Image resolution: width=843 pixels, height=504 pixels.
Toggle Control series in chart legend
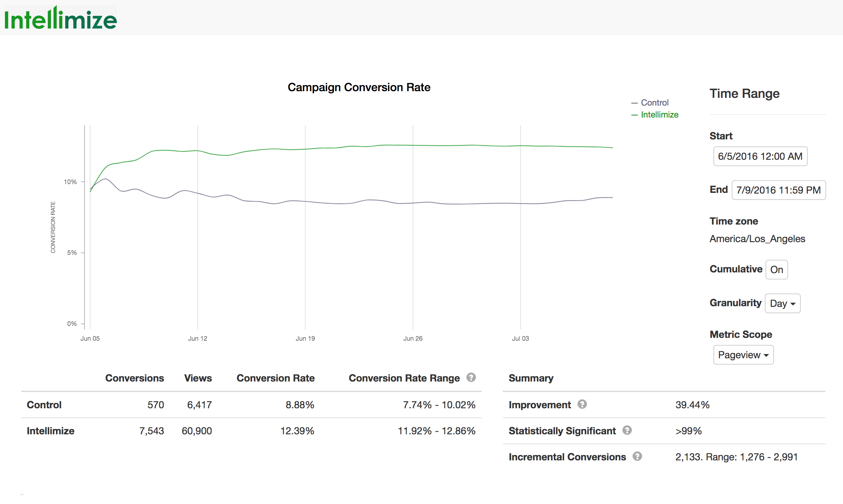650,103
